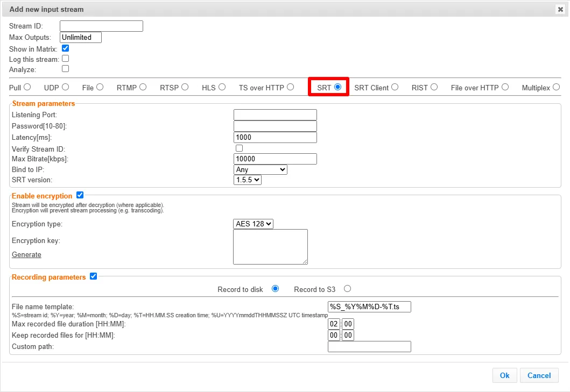The width and height of the screenshot is (570, 392).
Task: Click Keep recorded files minutes field
Action: 348,336
